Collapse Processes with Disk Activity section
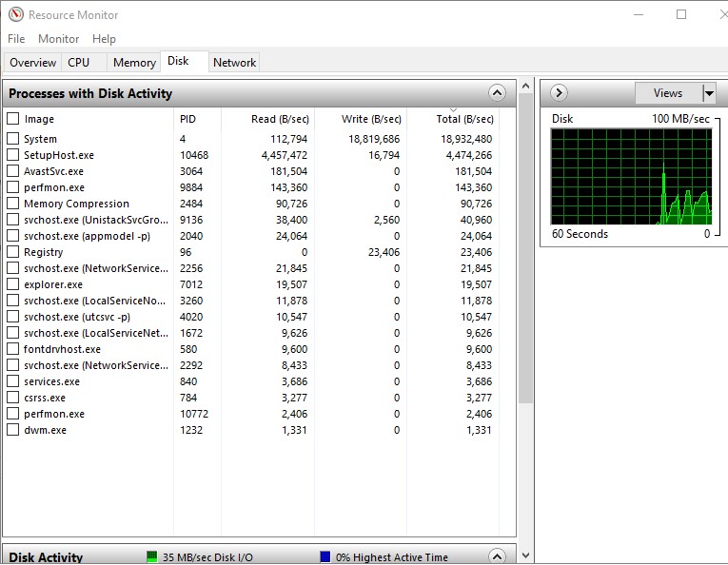The image size is (728, 565). point(497,93)
